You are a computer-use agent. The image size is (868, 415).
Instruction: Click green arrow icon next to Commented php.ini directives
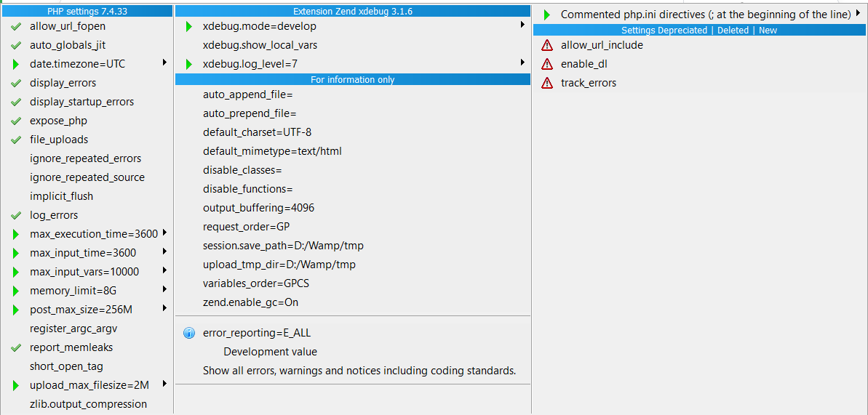click(547, 15)
